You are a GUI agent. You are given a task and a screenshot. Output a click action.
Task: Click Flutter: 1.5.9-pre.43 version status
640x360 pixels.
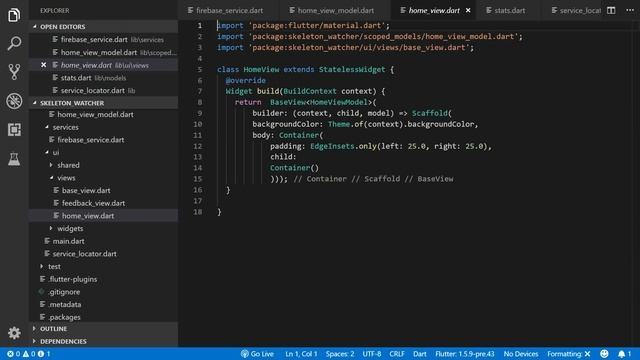coord(464,354)
